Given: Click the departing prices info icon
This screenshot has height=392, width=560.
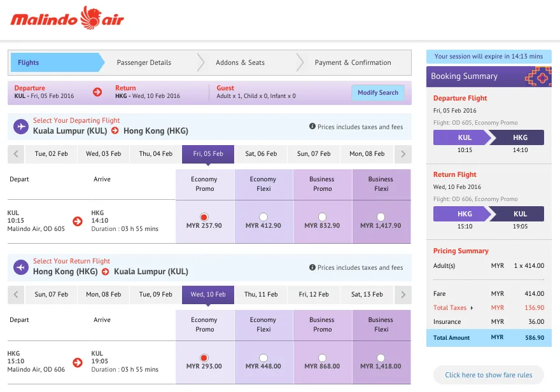Looking at the screenshot, I should pyautogui.click(x=312, y=127).
